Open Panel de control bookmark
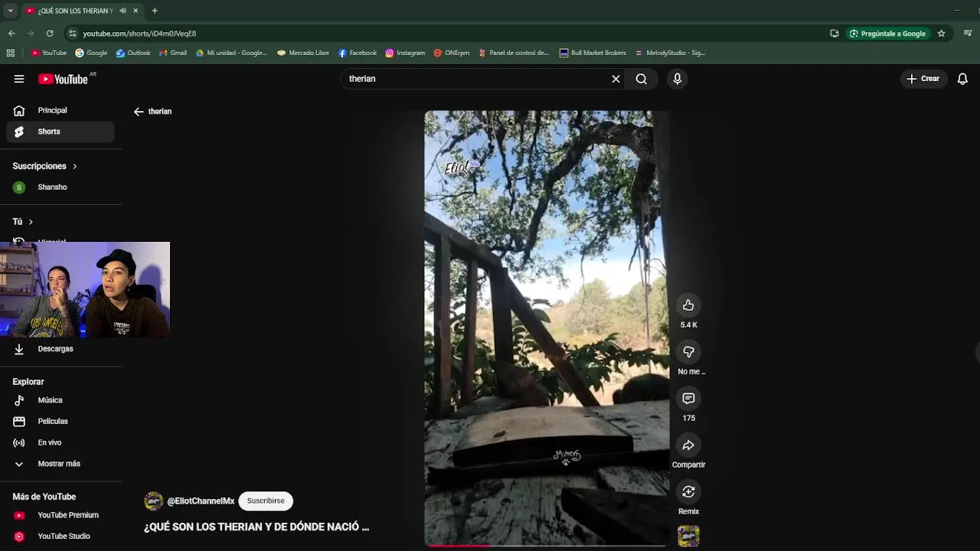 point(514,53)
